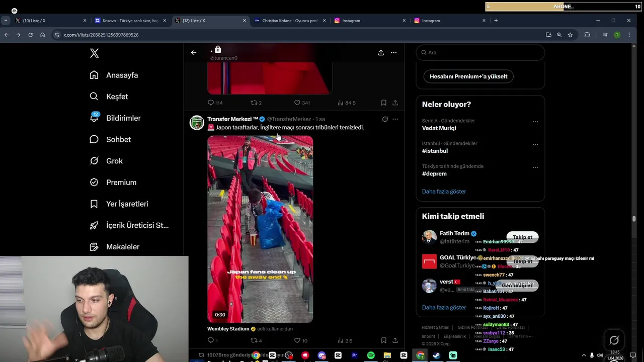Share the list from header icon
The image size is (644, 362).
pos(381,52)
